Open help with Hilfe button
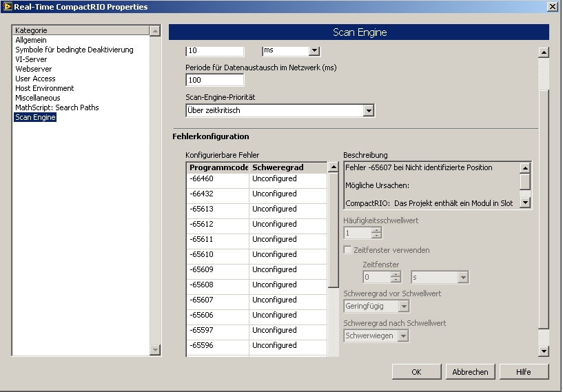 (524, 372)
